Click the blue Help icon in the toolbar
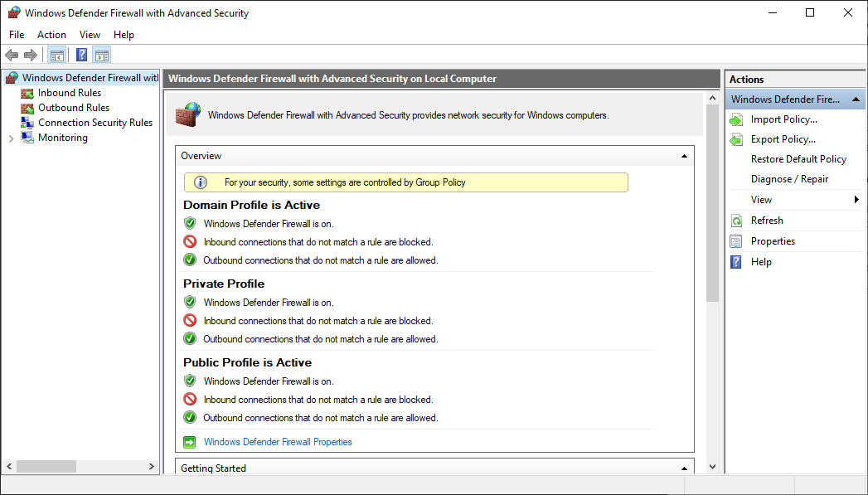The image size is (868, 495). (81, 56)
